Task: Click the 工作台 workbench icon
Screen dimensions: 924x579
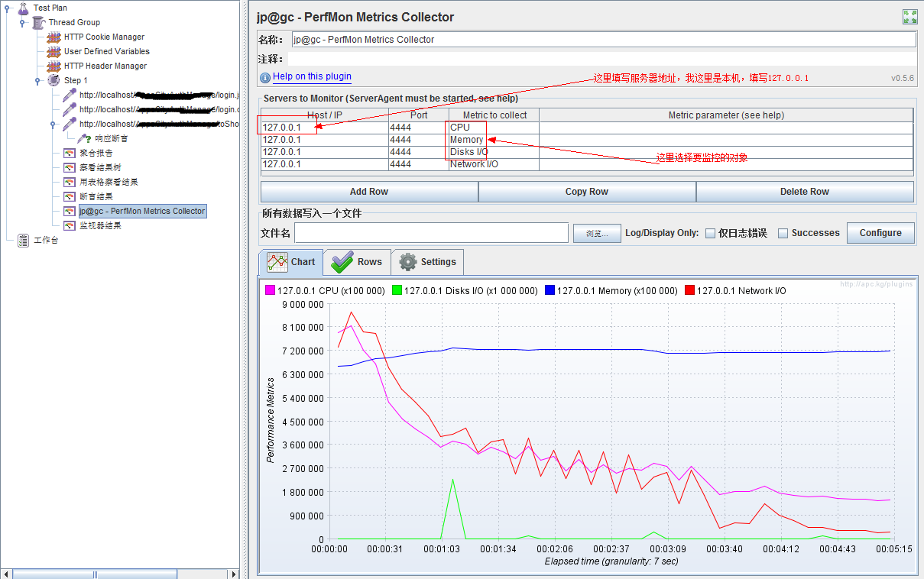Action: click(23, 240)
